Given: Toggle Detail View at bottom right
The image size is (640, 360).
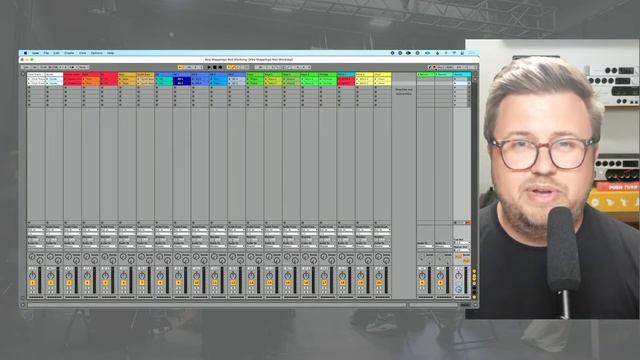Looking at the screenshot, I should (x=475, y=305).
